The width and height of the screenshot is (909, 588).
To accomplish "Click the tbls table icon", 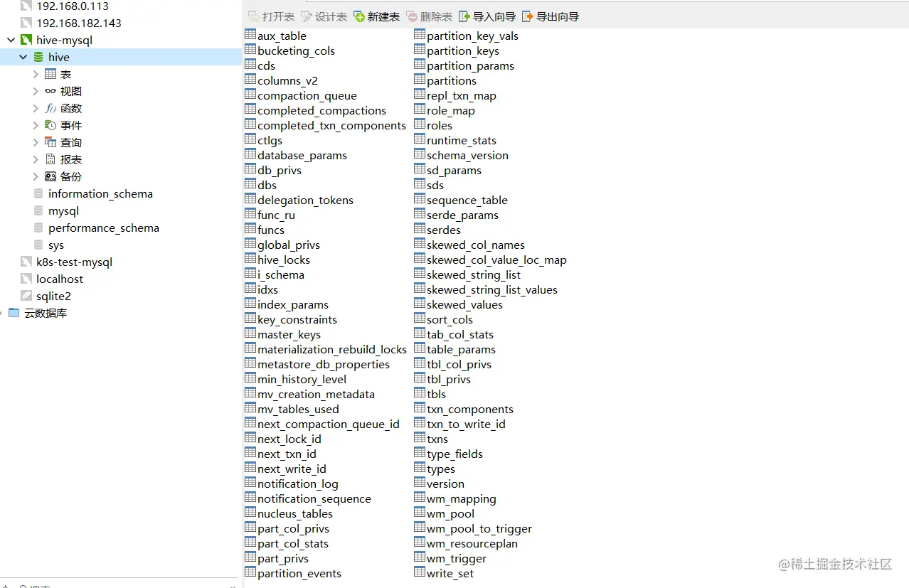I will [x=420, y=393].
